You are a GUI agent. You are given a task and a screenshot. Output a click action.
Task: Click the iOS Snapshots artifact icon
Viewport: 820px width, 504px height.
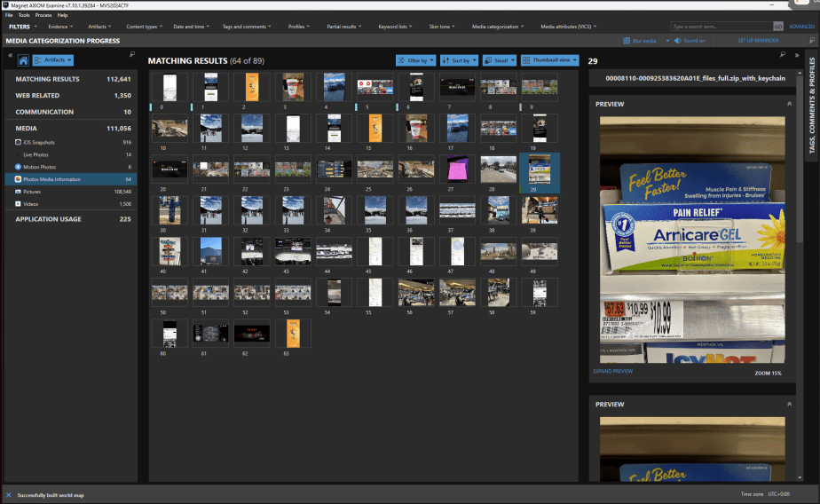[x=19, y=142]
